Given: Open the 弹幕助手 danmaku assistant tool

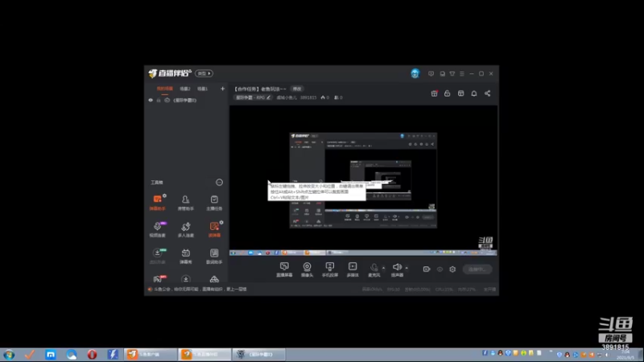Looking at the screenshot, I should 157,203.
